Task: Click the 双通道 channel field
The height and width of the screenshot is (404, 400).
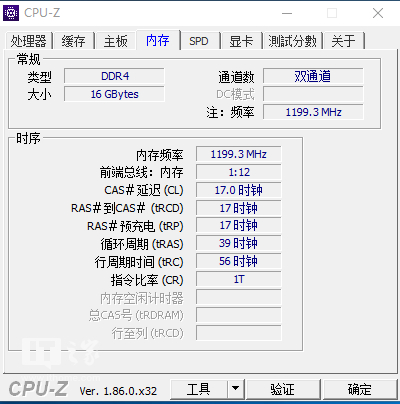Action: pos(313,76)
